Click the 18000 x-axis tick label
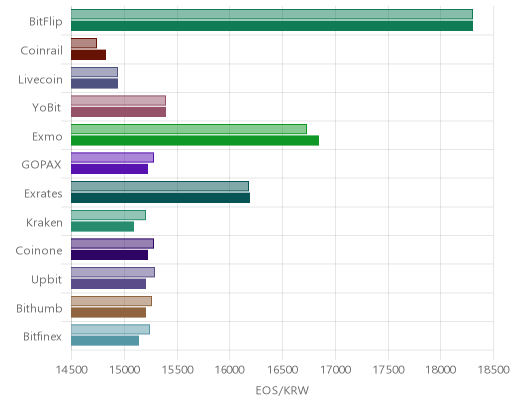Screen dimensions: 512x408 pyautogui.click(x=440, y=370)
